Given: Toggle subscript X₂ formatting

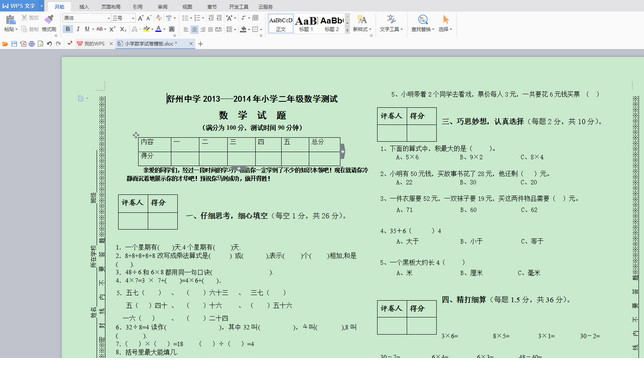Looking at the screenshot, I should (x=122, y=29).
